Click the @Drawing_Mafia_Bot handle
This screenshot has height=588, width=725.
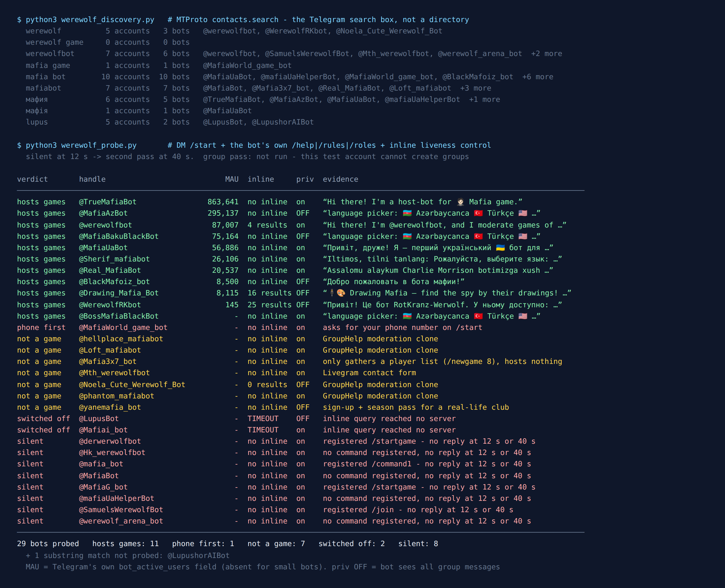[119, 293]
